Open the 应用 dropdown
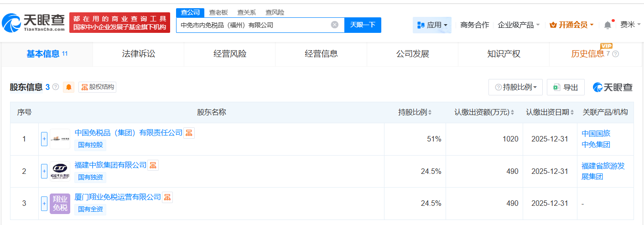This screenshot has height=225, width=644. tap(432, 25)
